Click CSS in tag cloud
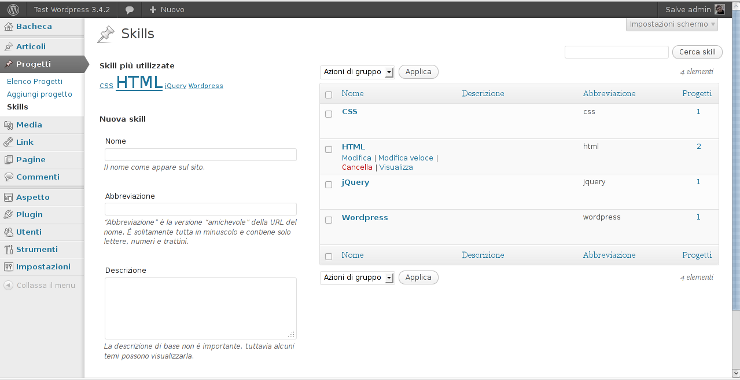The height and width of the screenshot is (380, 740). [x=106, y=86]
